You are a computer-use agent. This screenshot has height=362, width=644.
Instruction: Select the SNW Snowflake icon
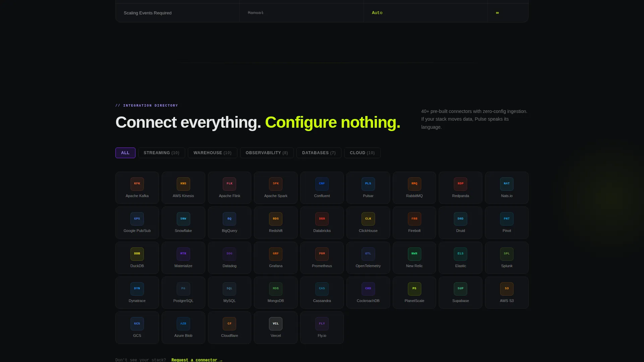click(x=183, y=219)
